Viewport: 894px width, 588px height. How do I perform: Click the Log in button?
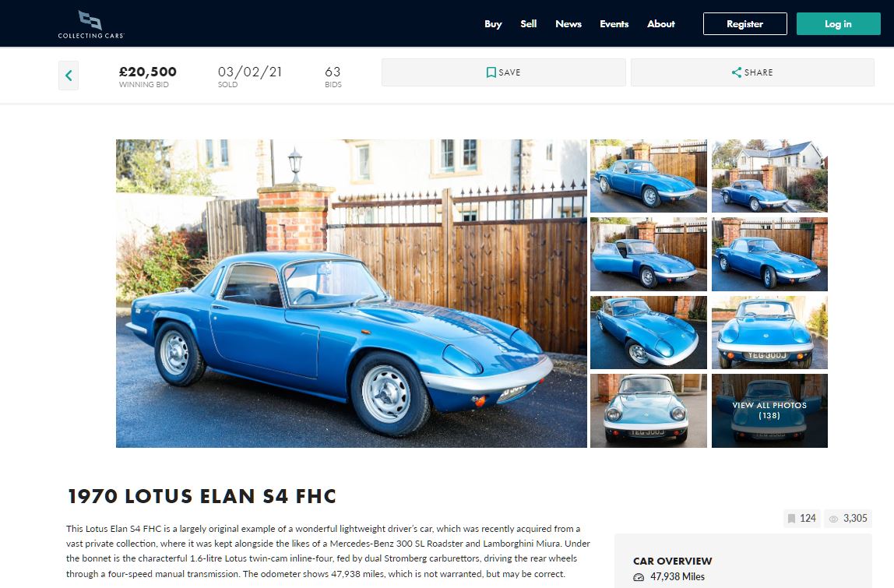(838, 24)
